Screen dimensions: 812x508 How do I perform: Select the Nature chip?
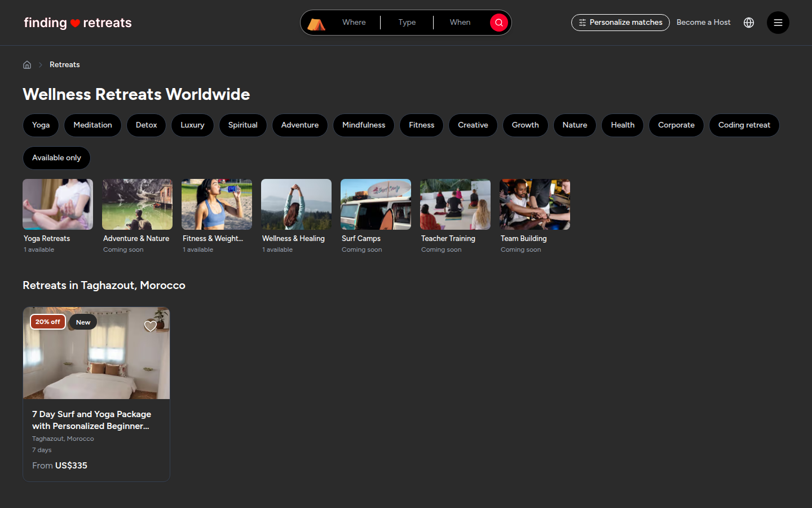pos(575,125)
